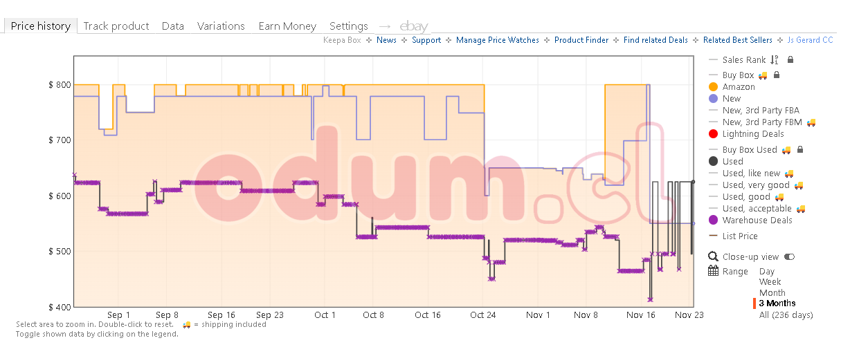Switch to the Track product tab
The height and width of the screenshot is (347, 868).
(116, 26)
